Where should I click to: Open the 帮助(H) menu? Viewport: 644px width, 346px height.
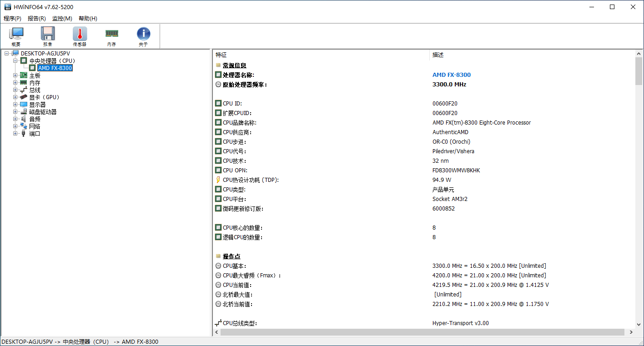87,19
